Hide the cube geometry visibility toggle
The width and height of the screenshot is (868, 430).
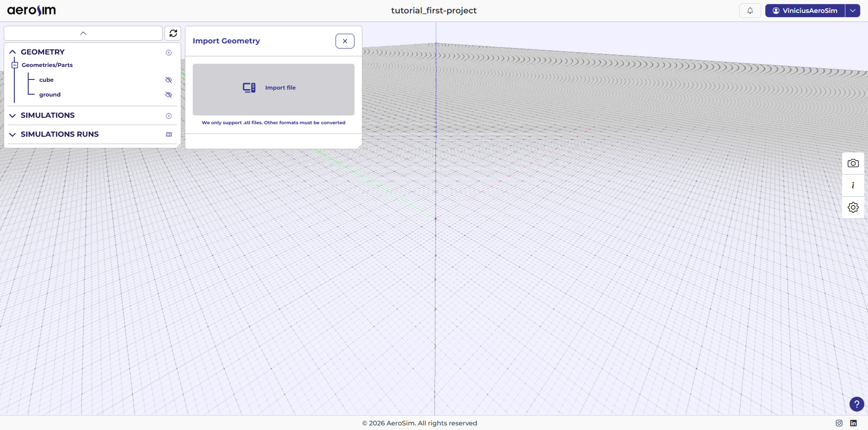168,79
